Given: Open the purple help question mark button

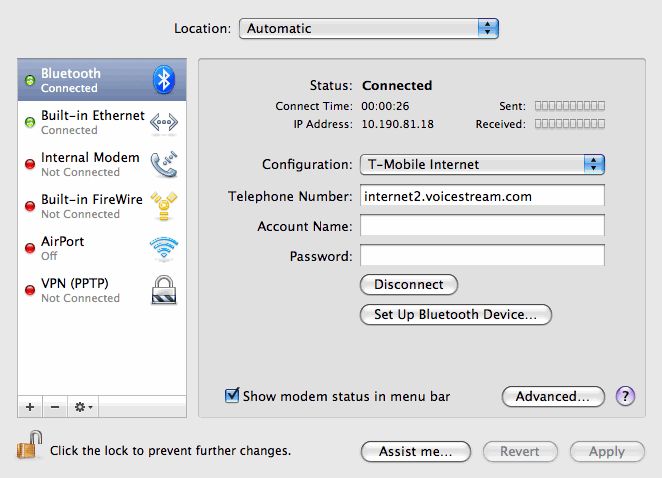Looking at the screenshot, I should (626, 396).
